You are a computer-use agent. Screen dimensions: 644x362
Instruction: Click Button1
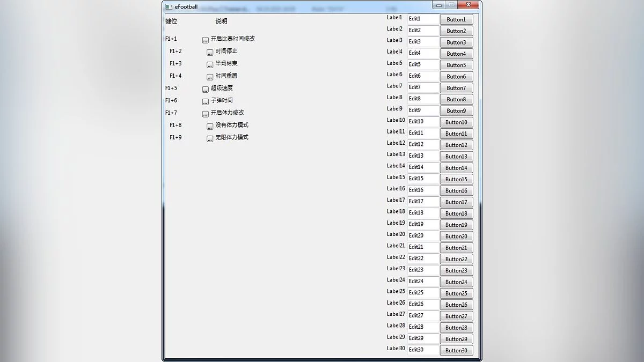click(x=457, y=19)
